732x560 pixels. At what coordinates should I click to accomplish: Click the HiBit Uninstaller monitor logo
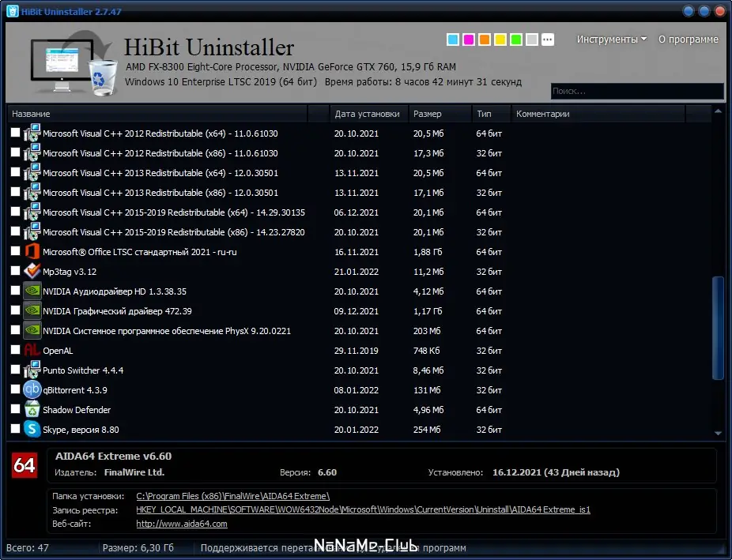click(73, 63)
